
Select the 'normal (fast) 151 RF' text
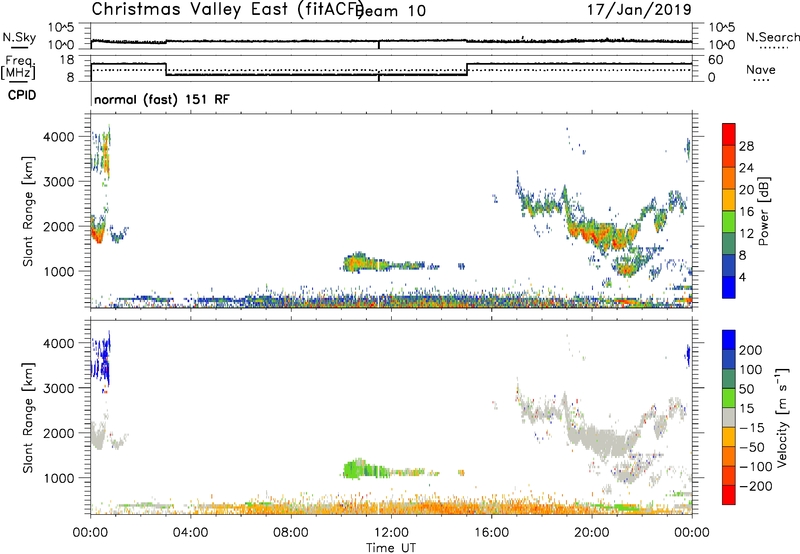162,99
